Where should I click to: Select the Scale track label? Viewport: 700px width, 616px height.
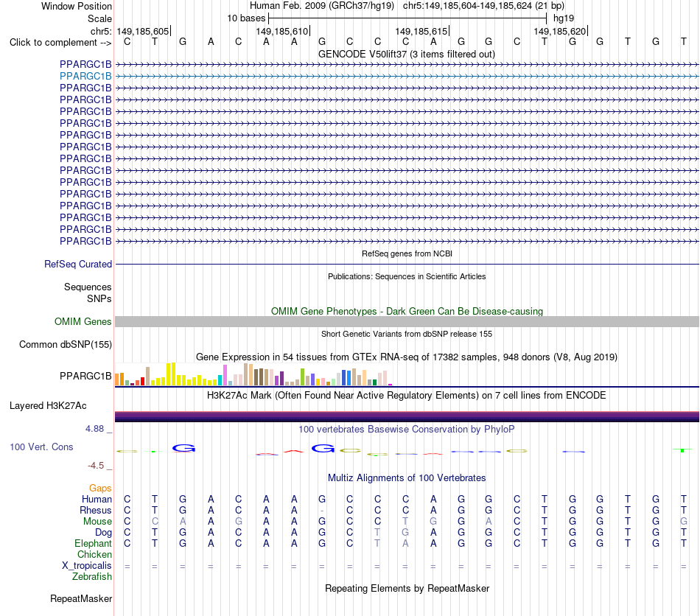tap(99, 18)
